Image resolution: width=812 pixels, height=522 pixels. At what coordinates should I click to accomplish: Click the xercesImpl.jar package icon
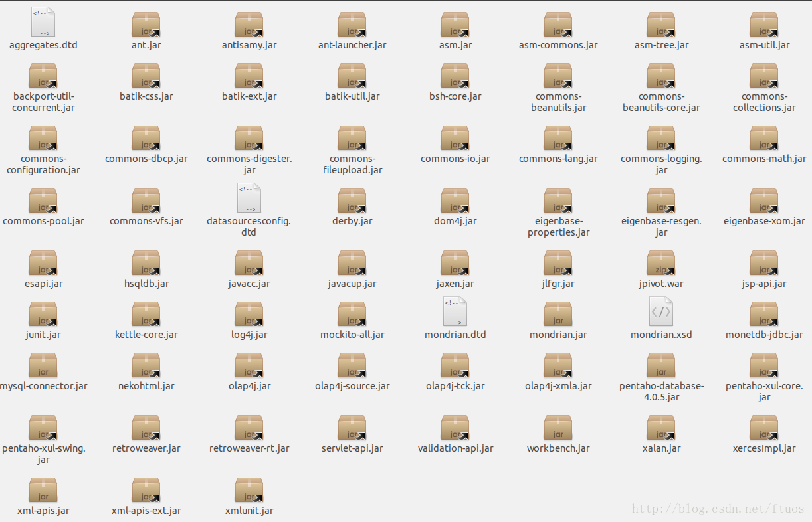point(764,428)
